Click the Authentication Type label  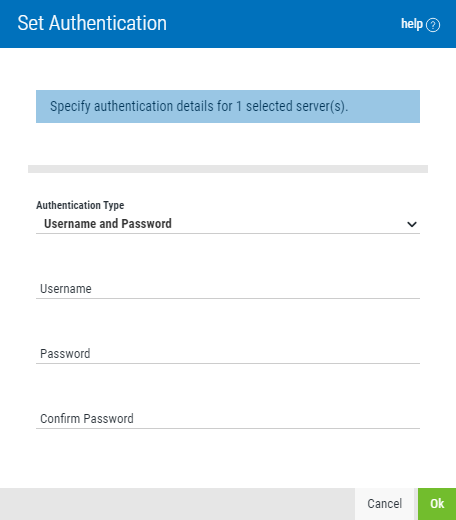[80, 205]
